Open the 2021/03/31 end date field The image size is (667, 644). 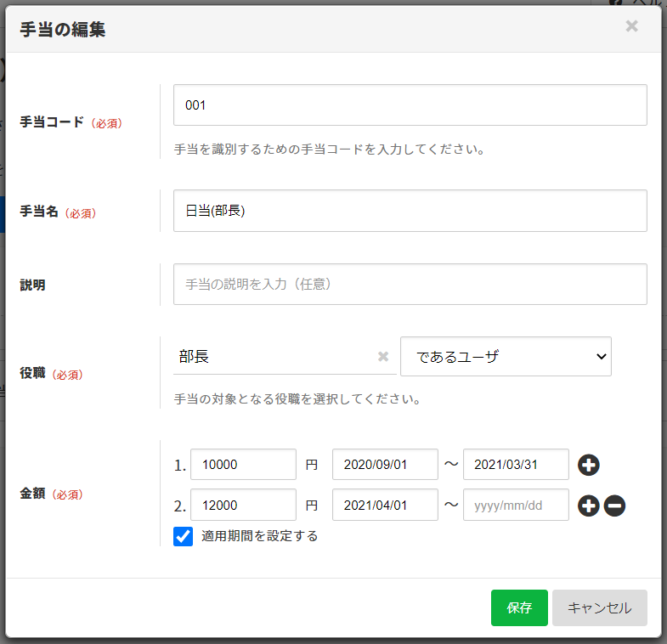(516, 465)
